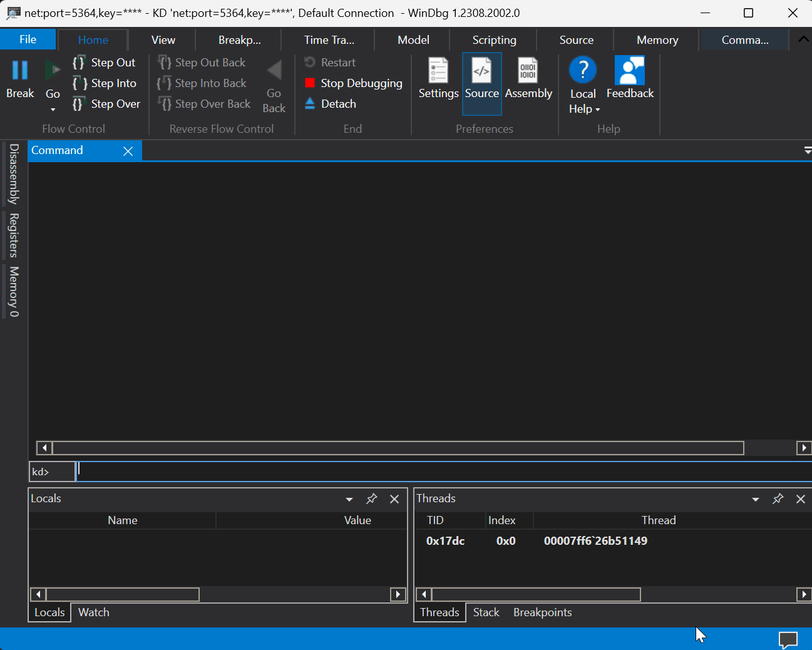The height and width of the screenshot is (650, 812).
Task: Click the Feedback icon
Action: pos(630,70)
